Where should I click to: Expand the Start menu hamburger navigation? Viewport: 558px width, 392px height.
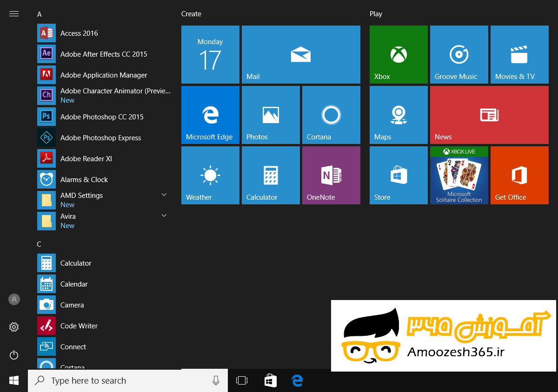tap(14, 14)
